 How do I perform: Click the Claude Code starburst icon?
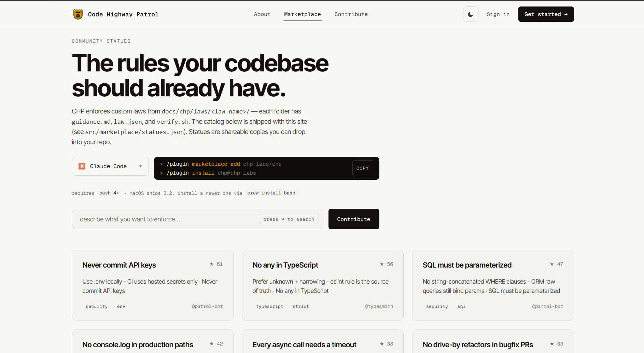click(82, 166)
